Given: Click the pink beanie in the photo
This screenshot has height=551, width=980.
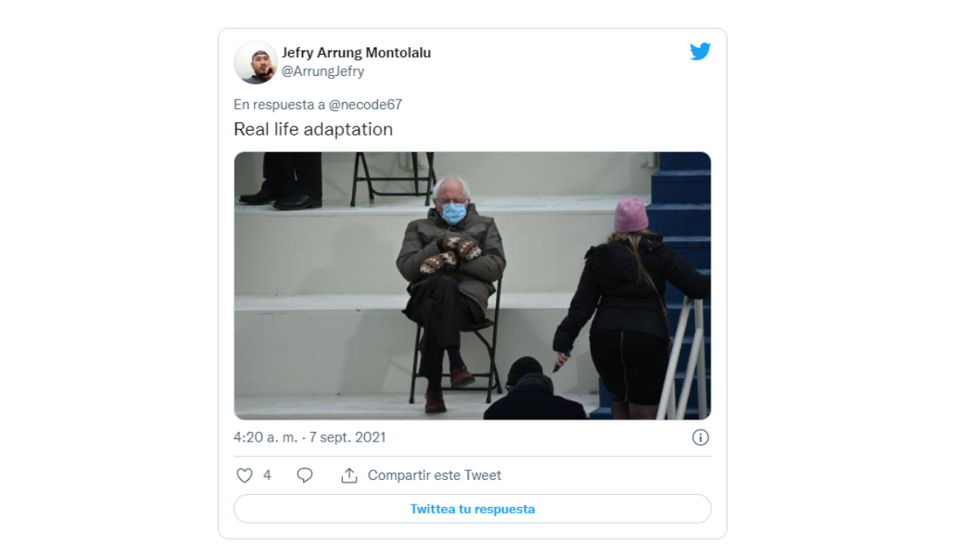Looking at the screenshot, I should pyautogui.click(x=631, y=215).
